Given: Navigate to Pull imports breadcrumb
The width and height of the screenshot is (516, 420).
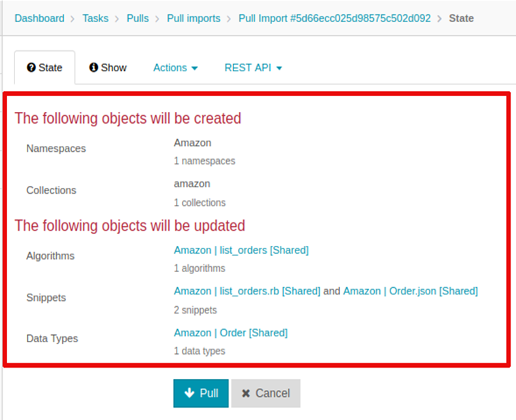Looking at the screenshot, I should [x=194, y=18].
